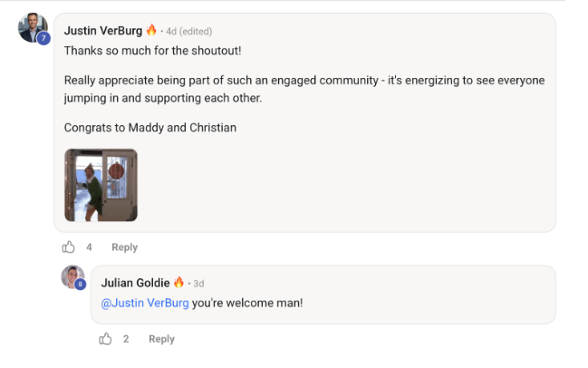Open the Justin VerBurg author name link
Image resolution: width=588 pixels, height=368 pixels.
[103, 30]
